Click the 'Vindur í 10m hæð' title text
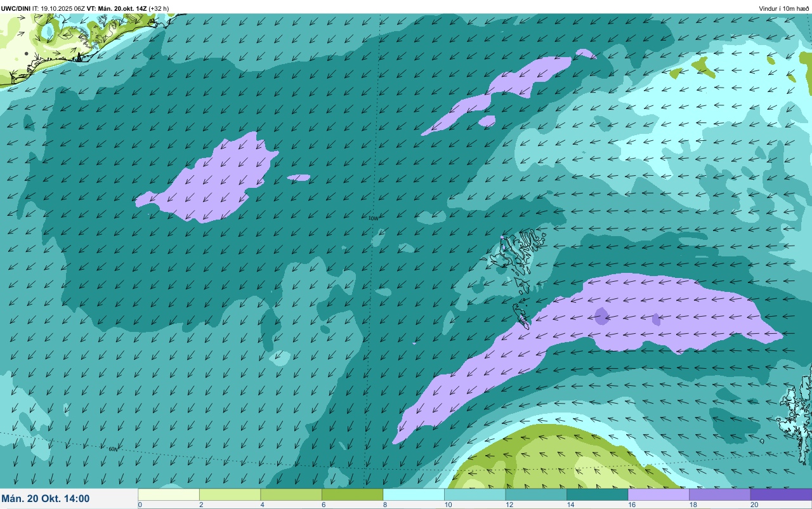Image resolution: width=812 pixels, height=509 pixels. click(x=784, y=8)
